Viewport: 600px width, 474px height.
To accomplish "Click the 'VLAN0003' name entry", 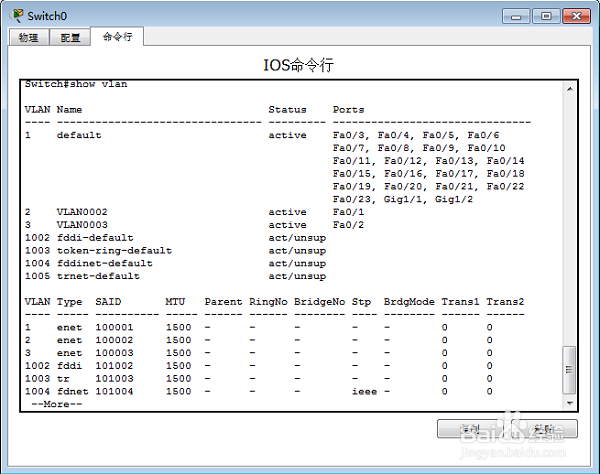I will coord(82,225).
